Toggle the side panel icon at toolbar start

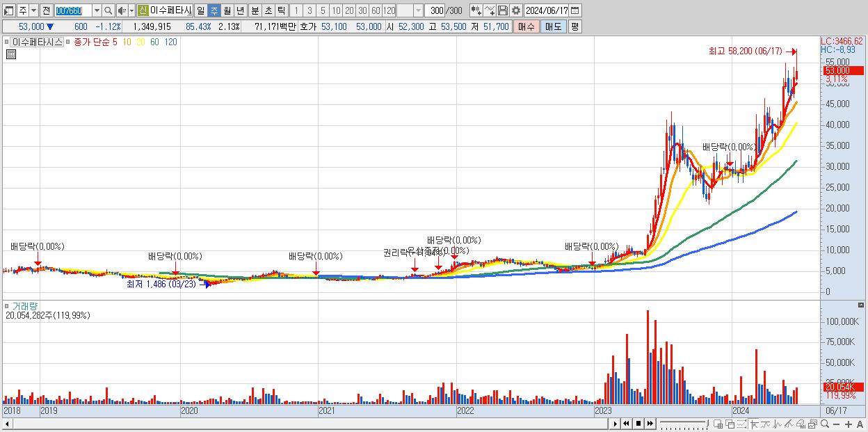(9, 10)
